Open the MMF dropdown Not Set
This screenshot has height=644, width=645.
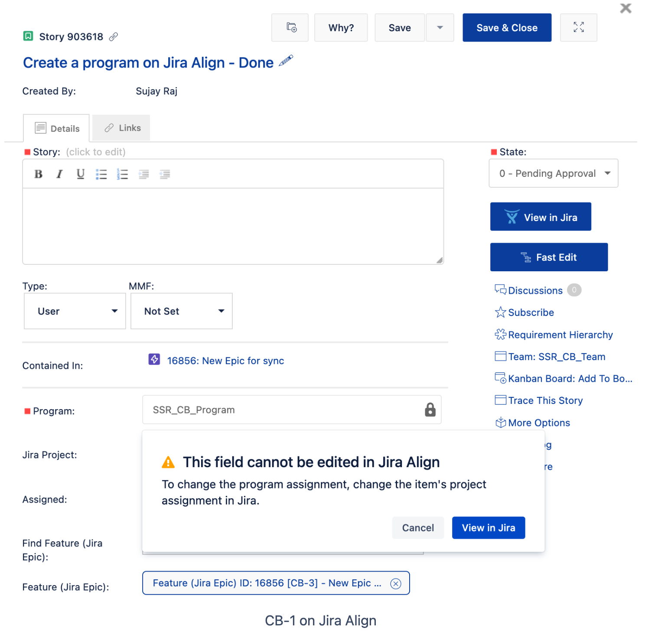[182, 311]
